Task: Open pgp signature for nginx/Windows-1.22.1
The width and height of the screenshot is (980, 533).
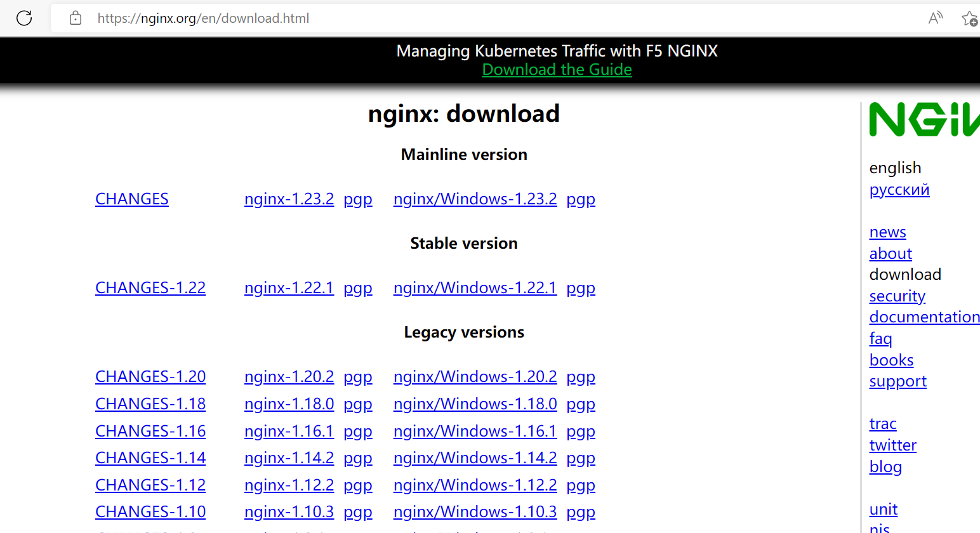Action: click(x=581, y=288)
